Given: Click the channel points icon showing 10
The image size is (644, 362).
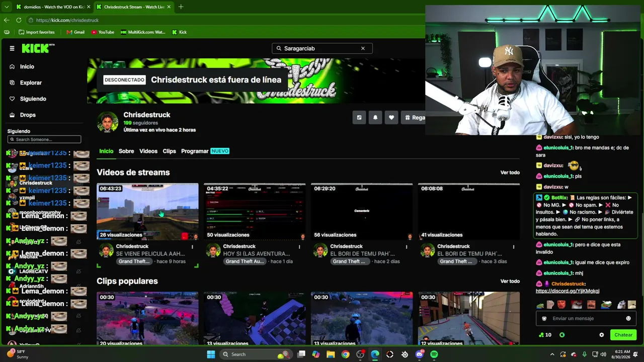Looking at the screenshot, I should [x=545, y=335].
